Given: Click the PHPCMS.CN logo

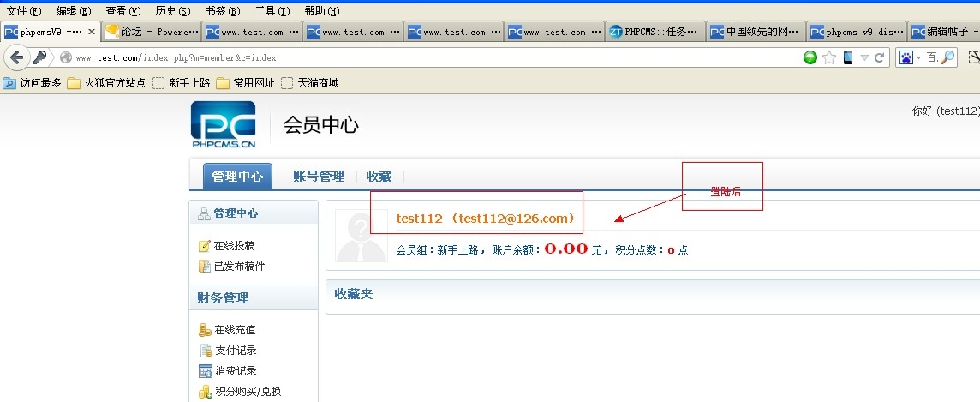Looking at the screenshot, I should tap(223, 125).
